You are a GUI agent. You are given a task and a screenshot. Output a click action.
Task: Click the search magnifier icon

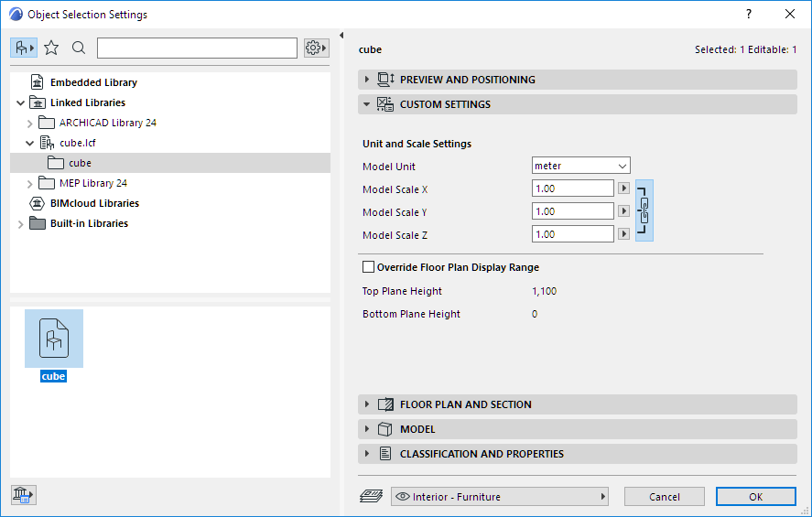coord(79,48)
